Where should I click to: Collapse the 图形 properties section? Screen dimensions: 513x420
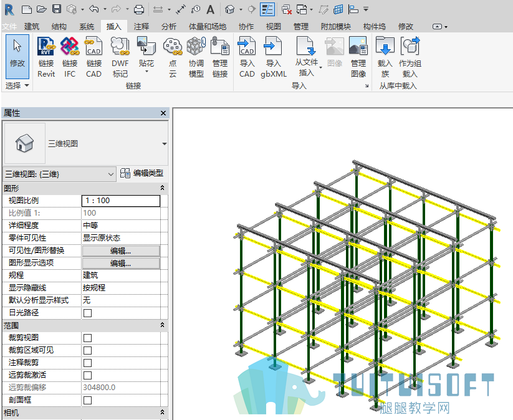(162, 188)
